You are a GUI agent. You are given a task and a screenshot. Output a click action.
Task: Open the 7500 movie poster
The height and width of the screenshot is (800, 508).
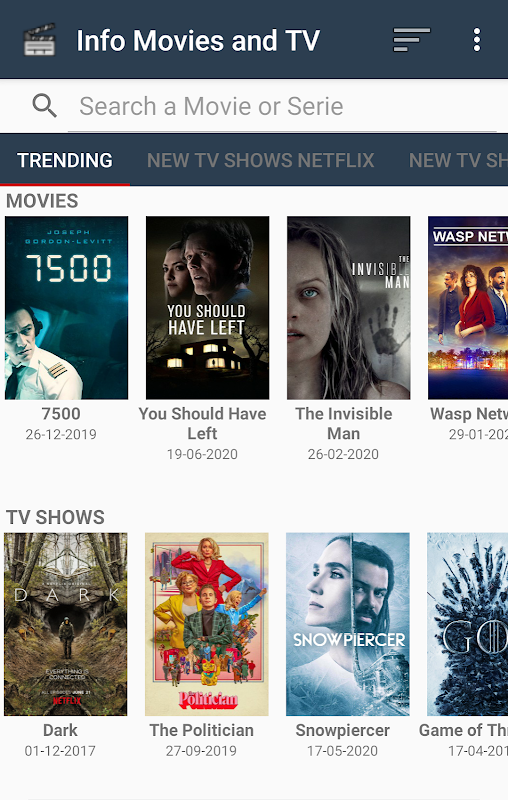pyautogui.click(x=66, y=308)
